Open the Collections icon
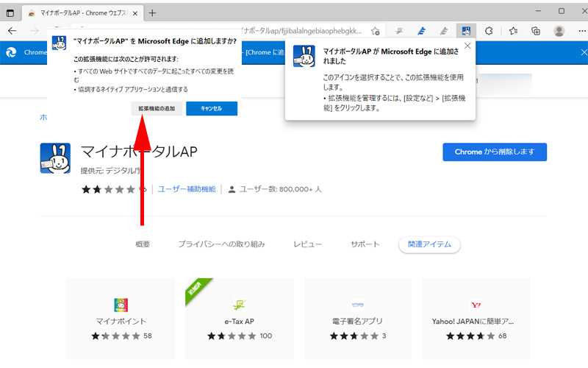 (x=536, y=31)
